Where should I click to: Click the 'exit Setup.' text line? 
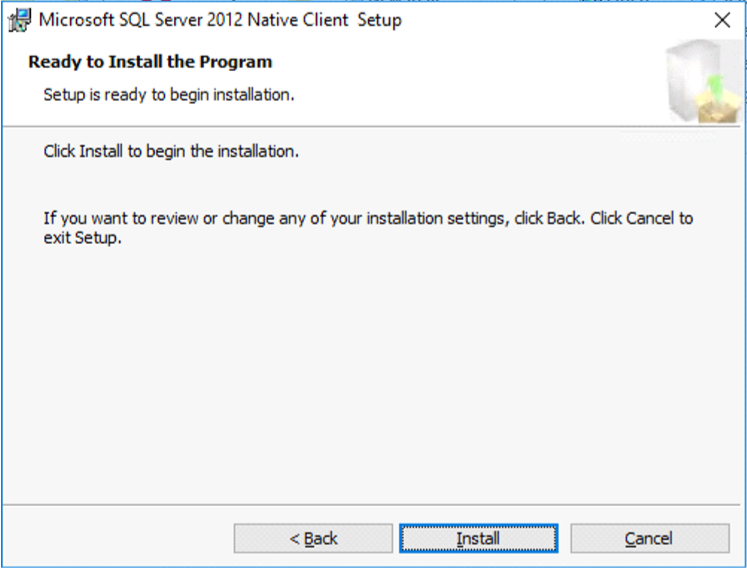83,239
